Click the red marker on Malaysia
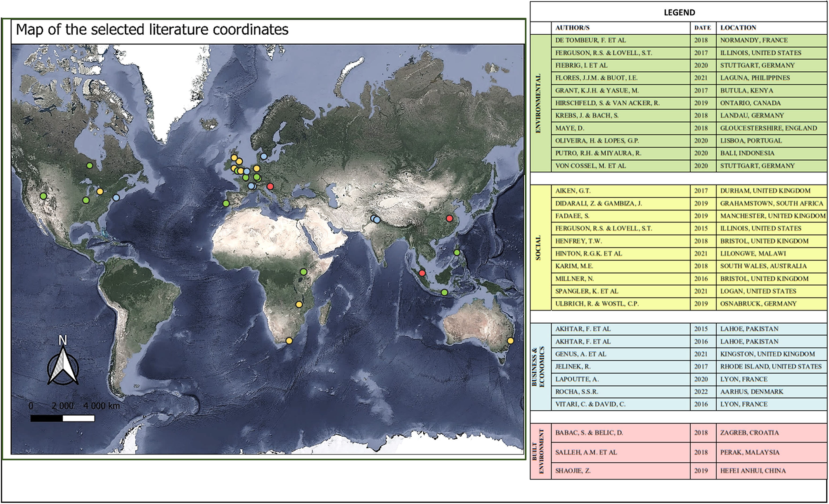The image size is (829, 504). point(422,273)
